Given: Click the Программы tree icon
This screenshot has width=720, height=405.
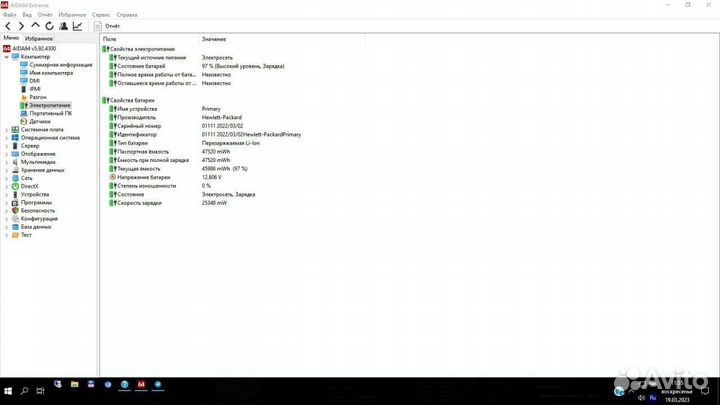Looking at the screenshot, I should [x=15, y=202].
